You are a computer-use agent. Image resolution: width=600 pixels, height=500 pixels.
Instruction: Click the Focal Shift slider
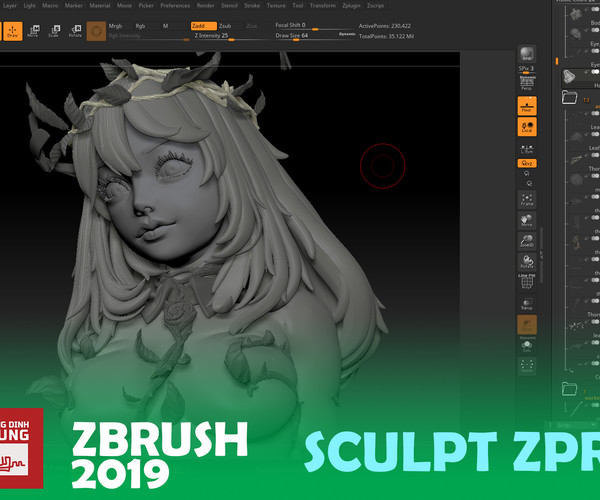(313, 26)
